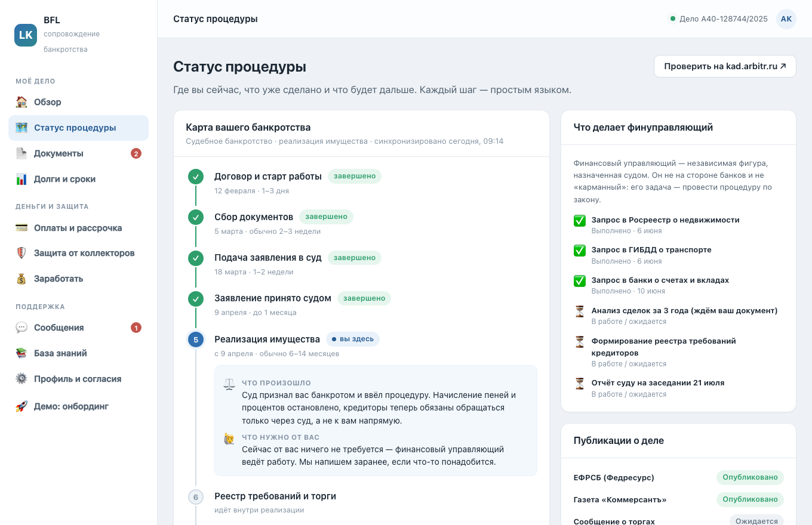Click the map icon beside Статус процедуры
Image resolution: width=812 pixels, height=525 pixels.
21,128
